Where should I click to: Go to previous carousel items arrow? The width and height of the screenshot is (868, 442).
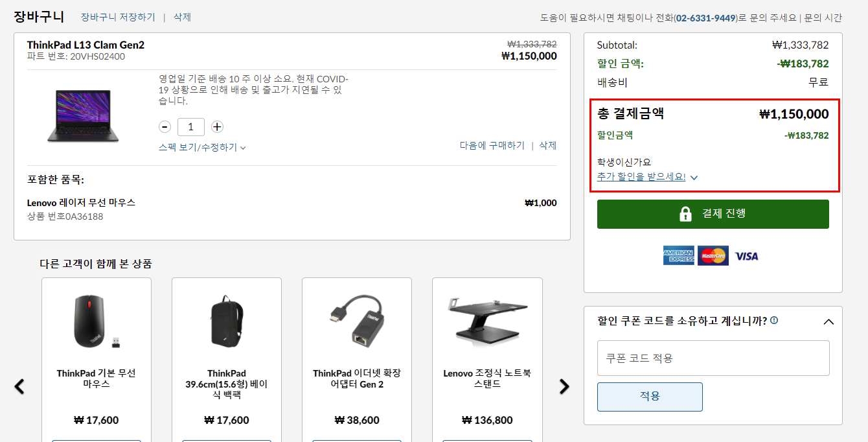tap(19, 386)
